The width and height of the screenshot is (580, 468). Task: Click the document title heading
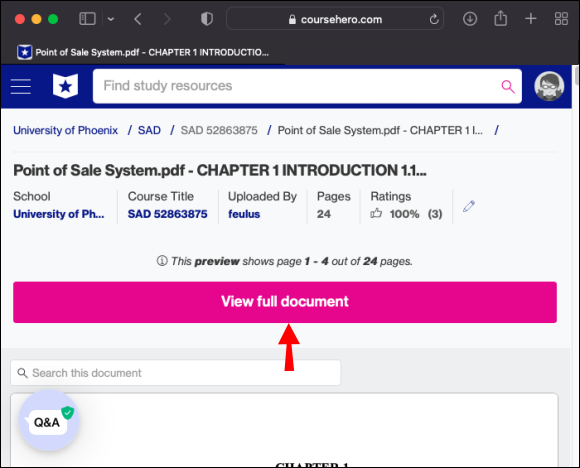coord(220,171)
